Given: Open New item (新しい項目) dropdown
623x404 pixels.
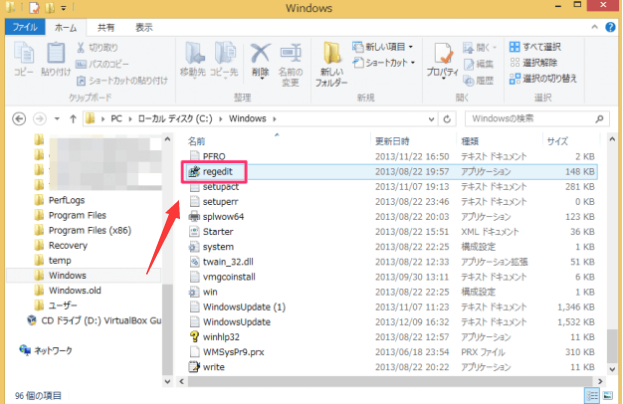Looking at the screenshot, I should point(383,47).
